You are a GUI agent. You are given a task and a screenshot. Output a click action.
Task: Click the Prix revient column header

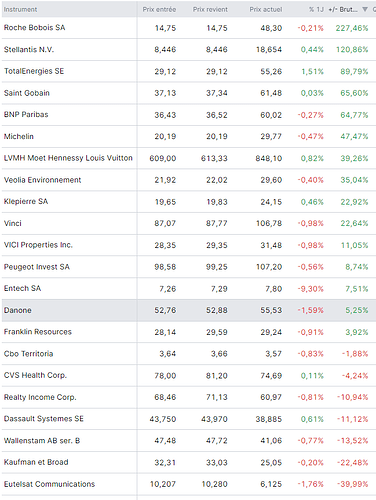[x=210, y=9]
